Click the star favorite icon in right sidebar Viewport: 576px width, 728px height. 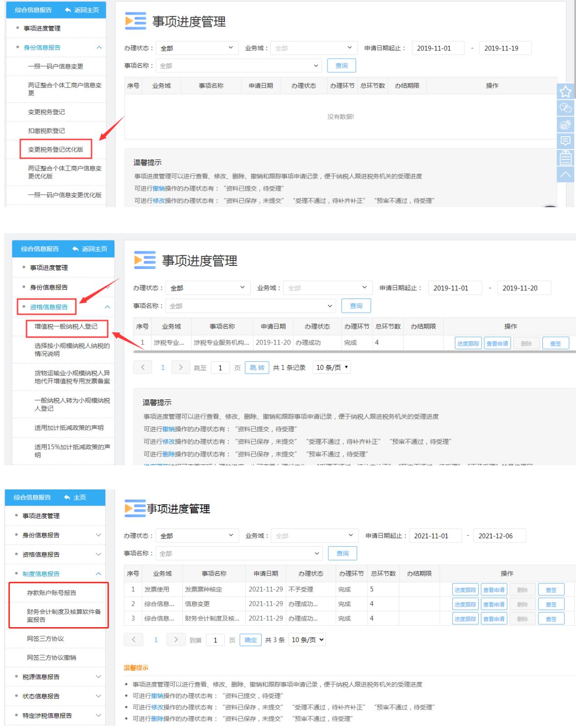point(566,92)
